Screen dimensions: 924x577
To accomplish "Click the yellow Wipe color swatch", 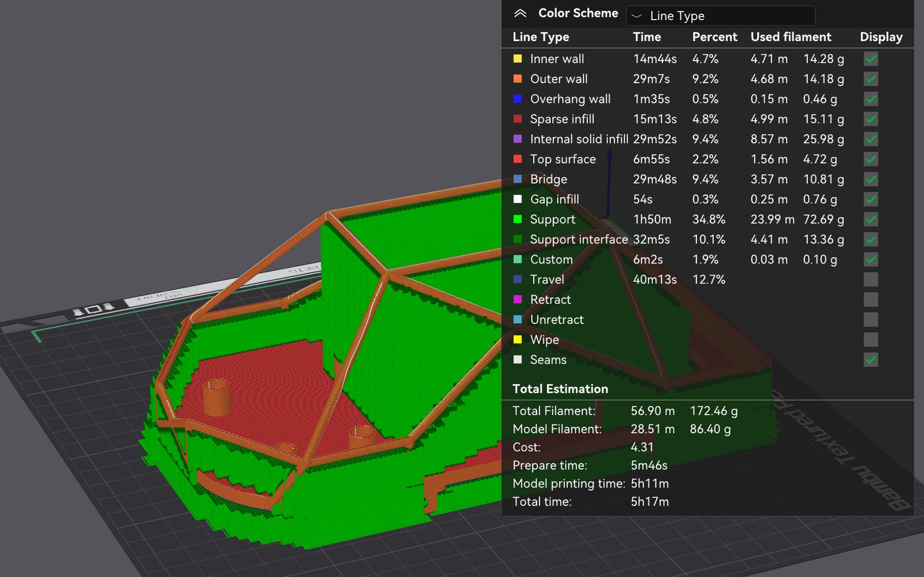I will (517, 340).
